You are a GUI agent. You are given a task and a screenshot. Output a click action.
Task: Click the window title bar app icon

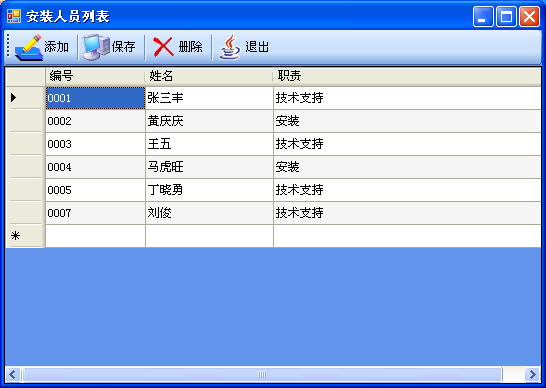point(14,16)
